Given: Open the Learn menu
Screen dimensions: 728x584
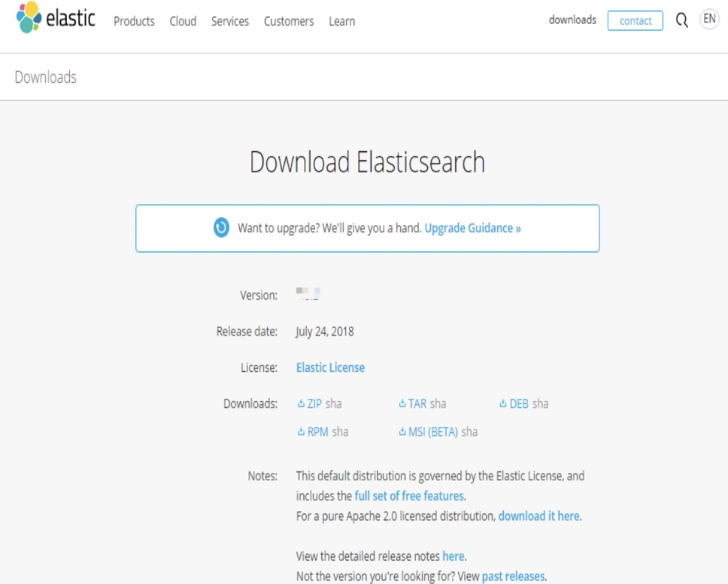Looking at the screenshot, I should pyautogui.click(x=341, y=21).
